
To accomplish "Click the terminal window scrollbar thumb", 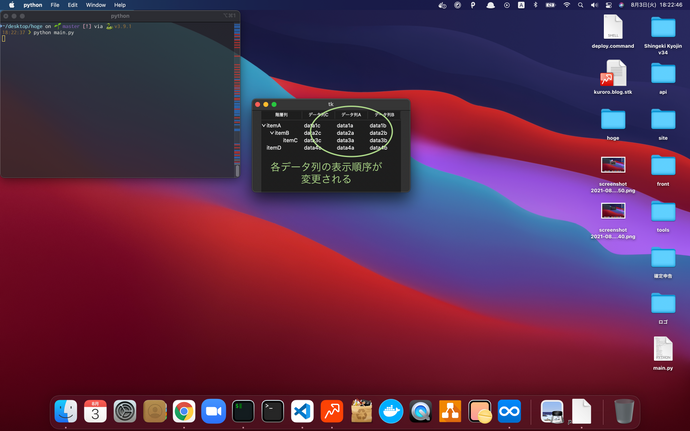I will pos(238,170).
